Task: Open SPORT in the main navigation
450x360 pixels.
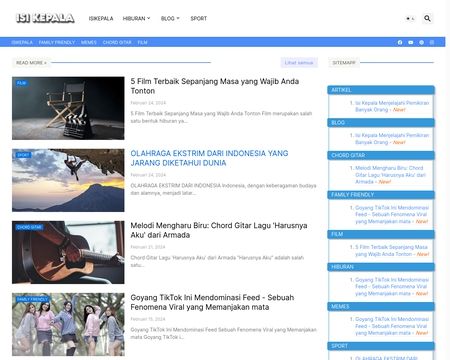Action: tap(199, 18)
